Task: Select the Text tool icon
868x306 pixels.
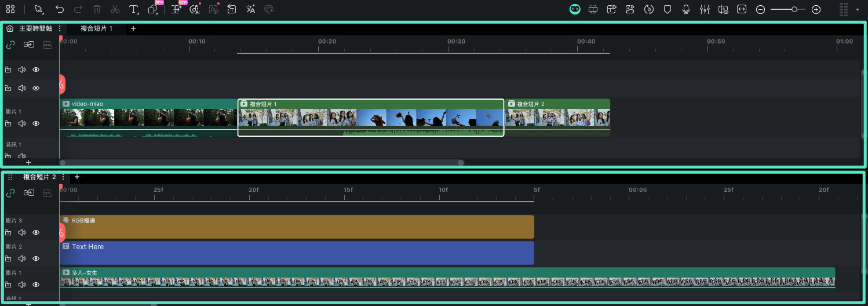Action: (133, 9)
